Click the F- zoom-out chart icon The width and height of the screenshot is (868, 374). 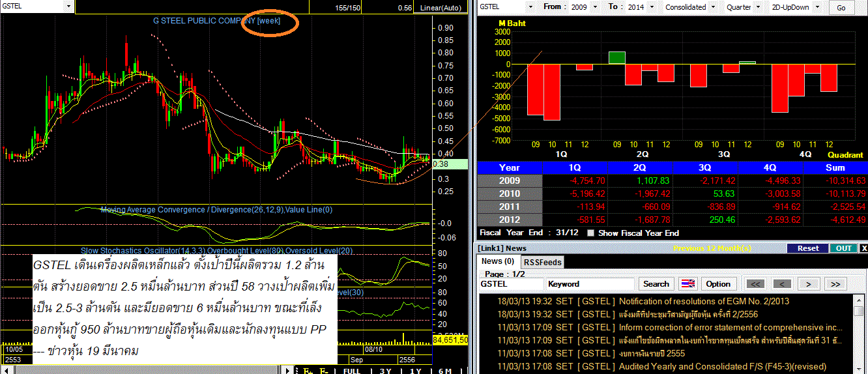pyautogui.click(x=323, y=370)
